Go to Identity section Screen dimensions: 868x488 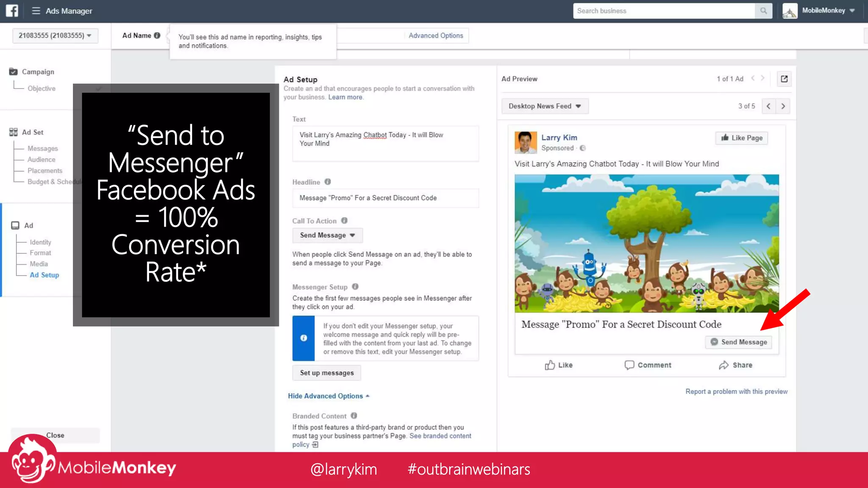pos(40,242)
